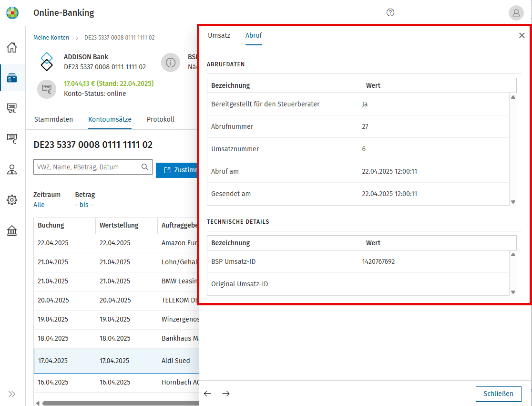Image resolution: width=532 pixels, height=406 pixels.
Task: Click the 'Gesendet am' row
Action: (358, 194)
